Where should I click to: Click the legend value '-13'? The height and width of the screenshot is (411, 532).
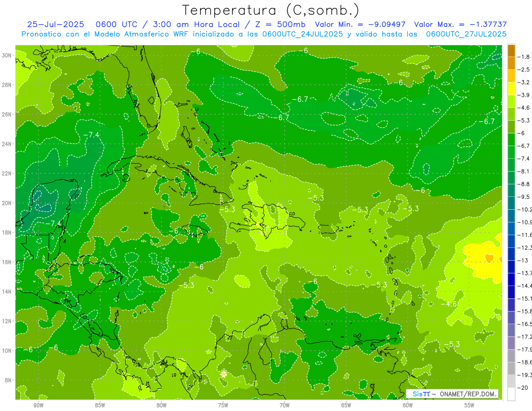(x=522, y=260)
